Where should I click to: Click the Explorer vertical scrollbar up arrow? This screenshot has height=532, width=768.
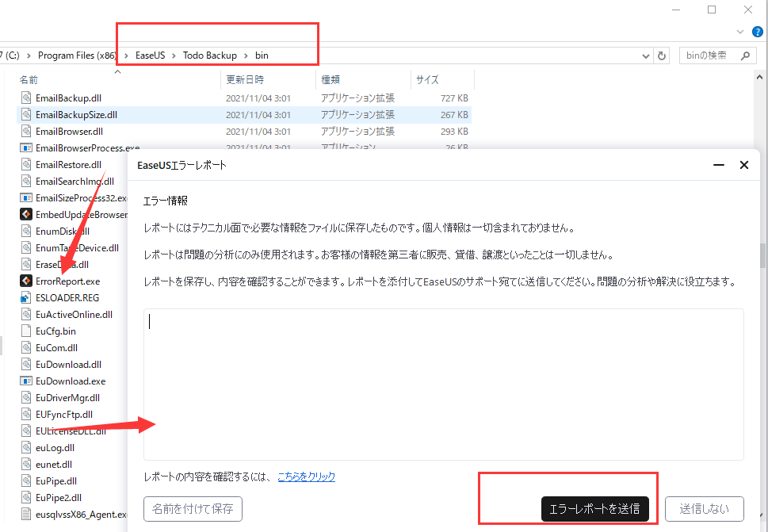[x=760, y=78]
